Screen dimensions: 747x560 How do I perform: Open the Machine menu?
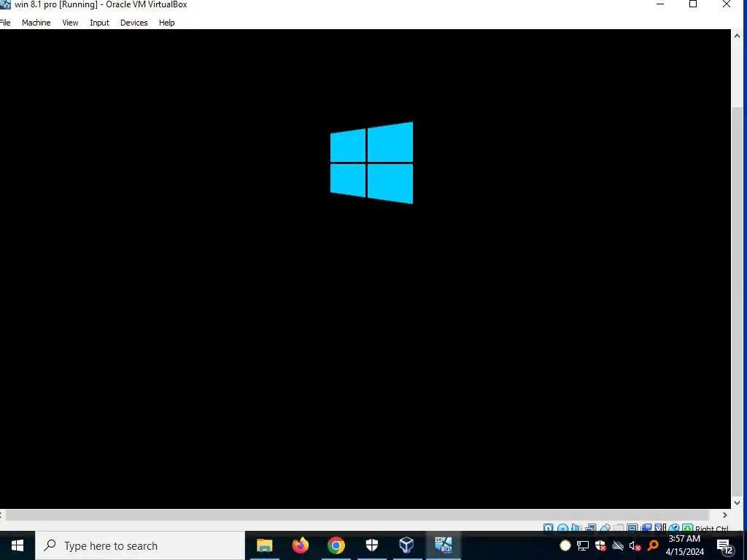coord(36,23)
